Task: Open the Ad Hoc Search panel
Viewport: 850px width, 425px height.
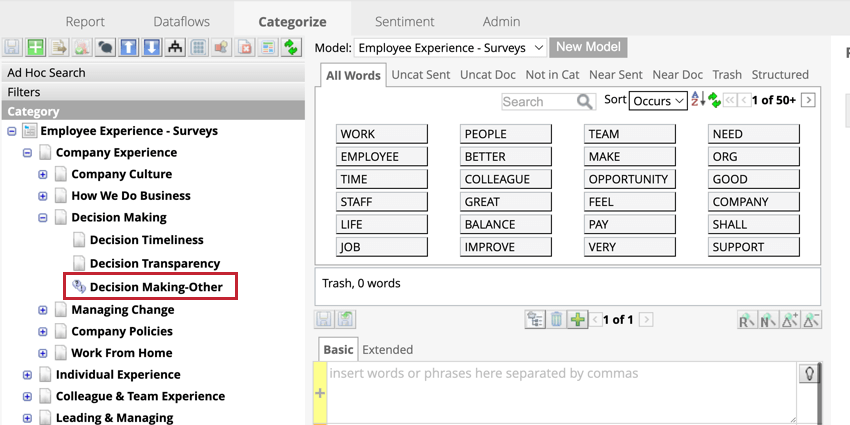Action: (152, 73)
